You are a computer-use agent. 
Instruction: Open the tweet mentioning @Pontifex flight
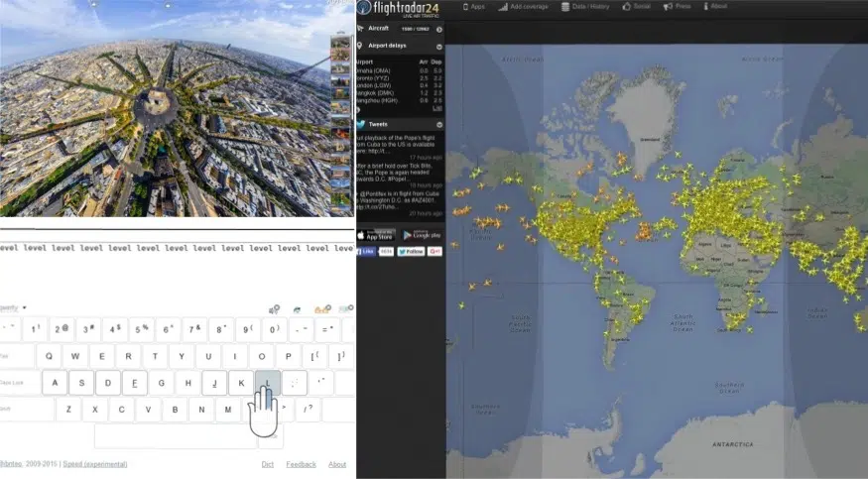[399, 200]
